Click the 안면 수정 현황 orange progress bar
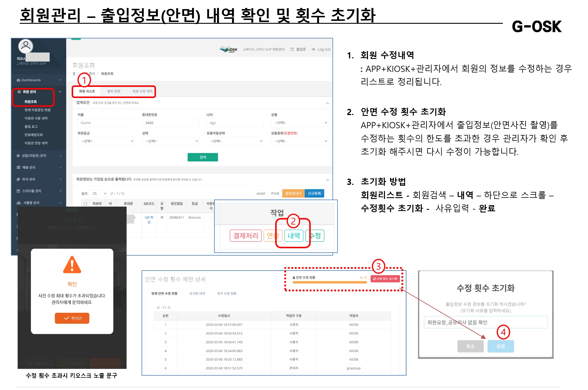Image resolution: width=588 pixels, height=390 pixels. pos(330,282)
